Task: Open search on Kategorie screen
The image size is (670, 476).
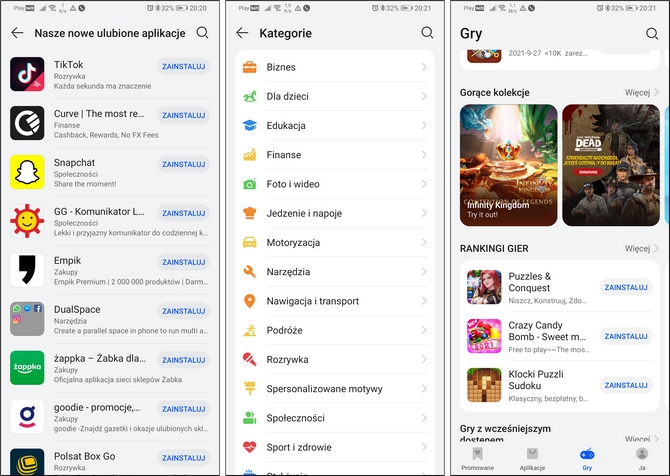Action: pos(427,32)
